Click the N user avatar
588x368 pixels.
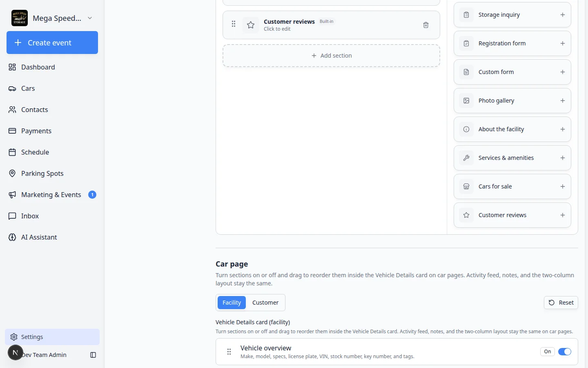pos(16,352)
